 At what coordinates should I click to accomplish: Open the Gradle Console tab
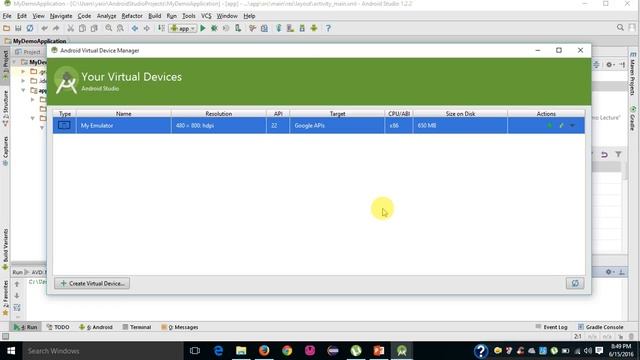[x=600, y=327]
